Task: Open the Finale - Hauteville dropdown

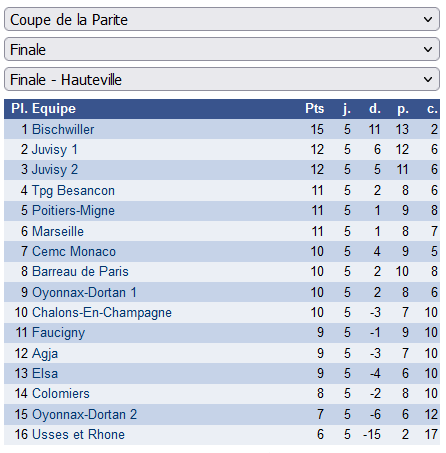Action: point(222,79)
